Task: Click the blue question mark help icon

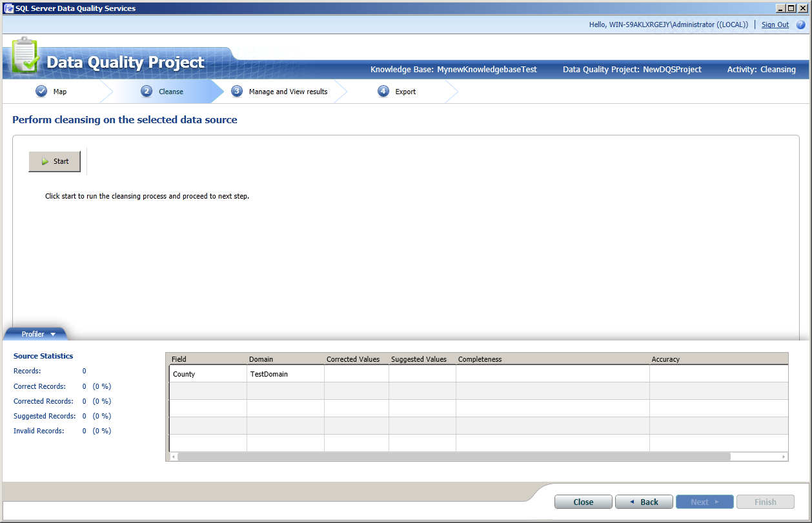Action: [801, 24]
